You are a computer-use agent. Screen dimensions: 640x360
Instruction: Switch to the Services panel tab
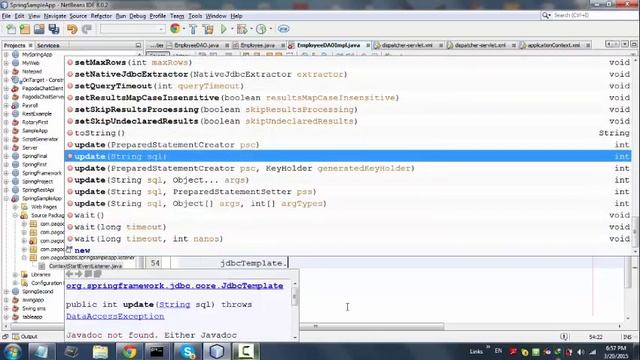pyautogui.click(x=48, y=45)
